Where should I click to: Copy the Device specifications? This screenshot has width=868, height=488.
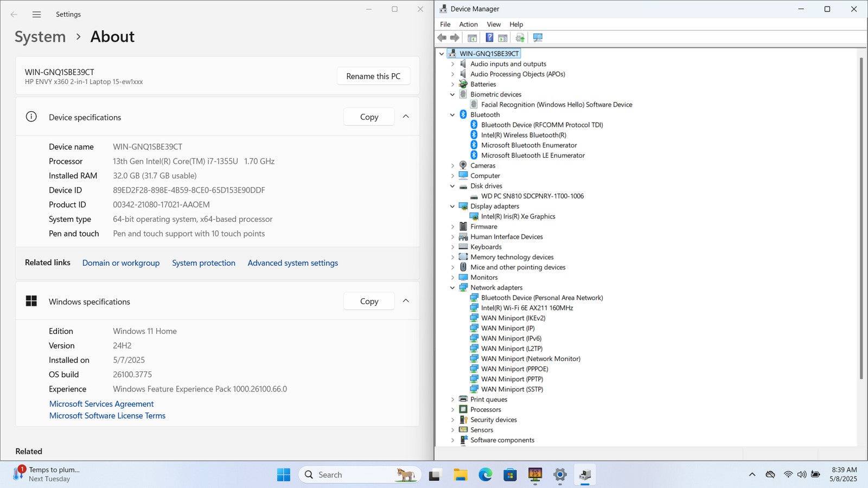pyautogui.click(x=369, y=117)
